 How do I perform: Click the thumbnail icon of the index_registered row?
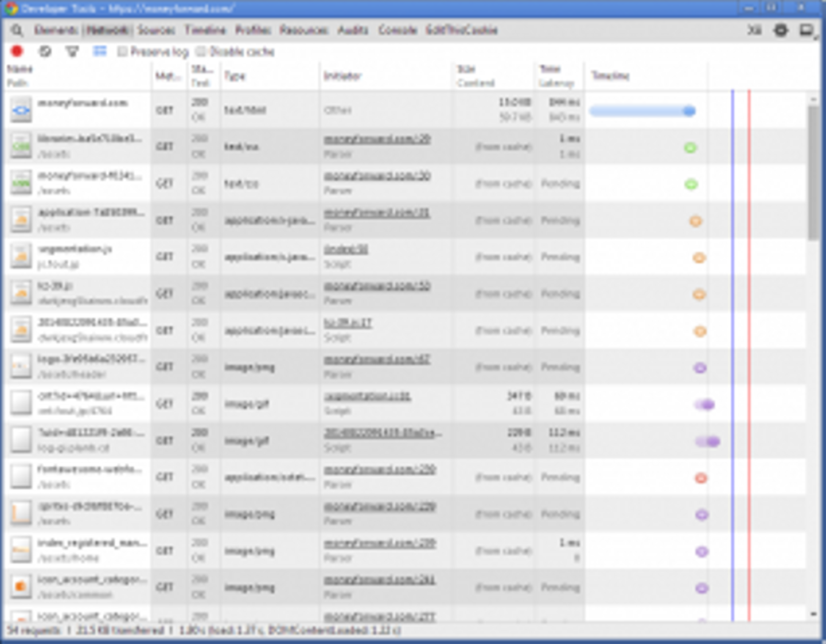21,551
